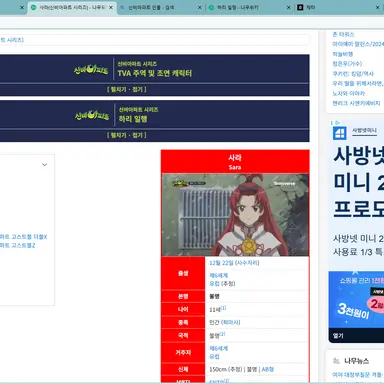Open 제6세계 link in 출생 row

coord(218,275)
